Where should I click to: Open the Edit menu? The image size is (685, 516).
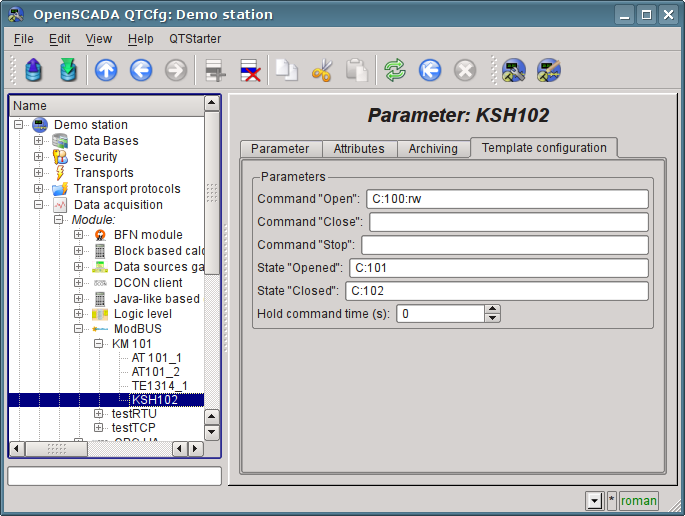point(59,38)
